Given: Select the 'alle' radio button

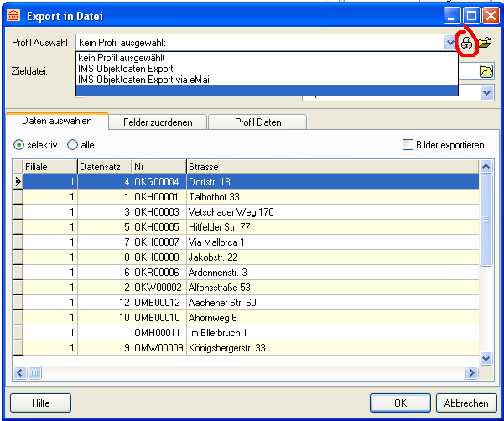Looking at the screenshot, I should 72,145.
